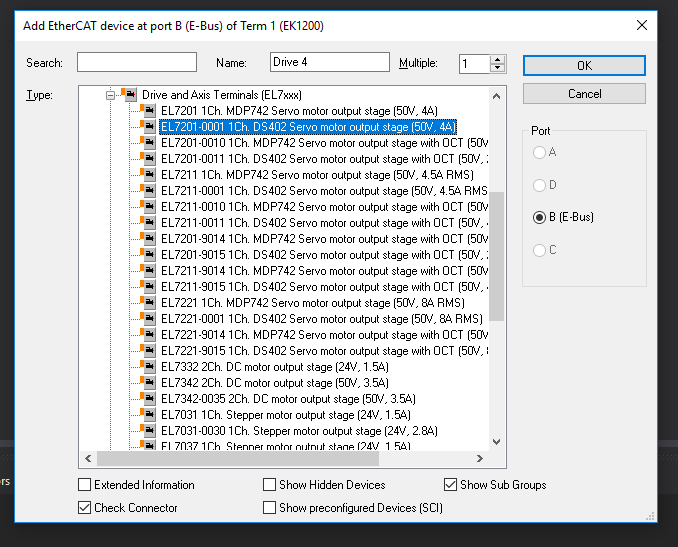Viewport: 678px width, 547px height.
Task: Select EL7031 1Ch. Stepper motor (24V, 1.5A)
Action: (x=285, y=415)
